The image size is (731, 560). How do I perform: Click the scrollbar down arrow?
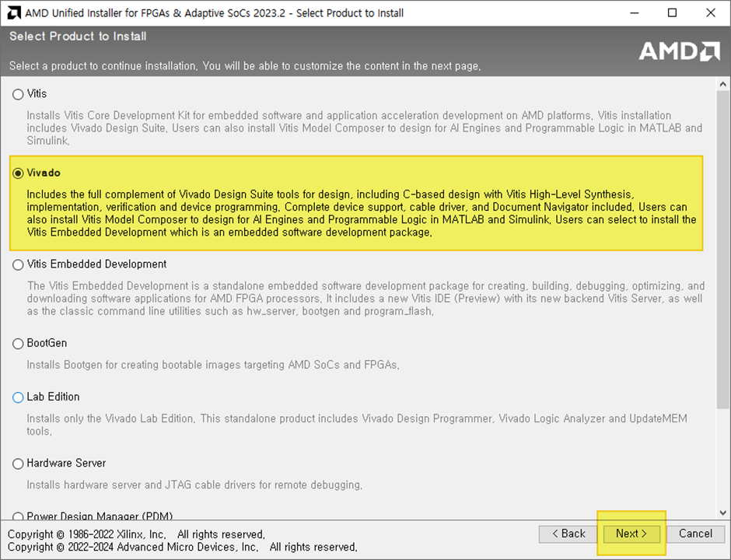click(x=723, y=513)
